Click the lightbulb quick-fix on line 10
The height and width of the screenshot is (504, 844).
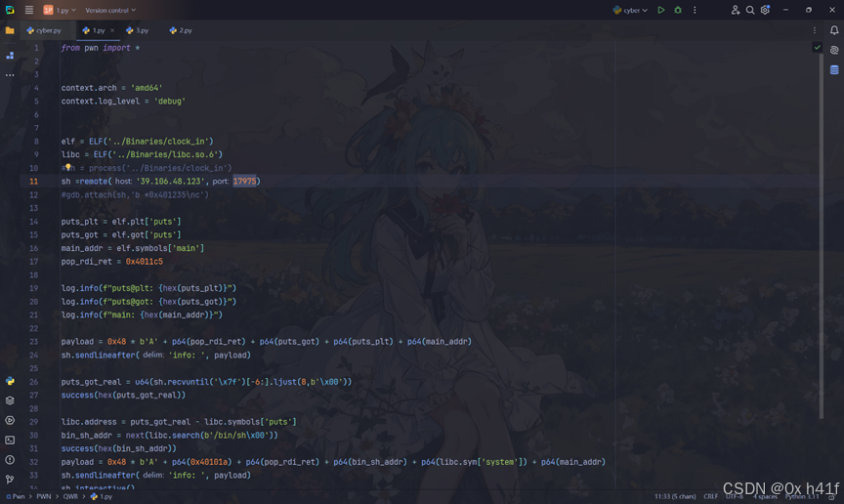coord(67,167)
